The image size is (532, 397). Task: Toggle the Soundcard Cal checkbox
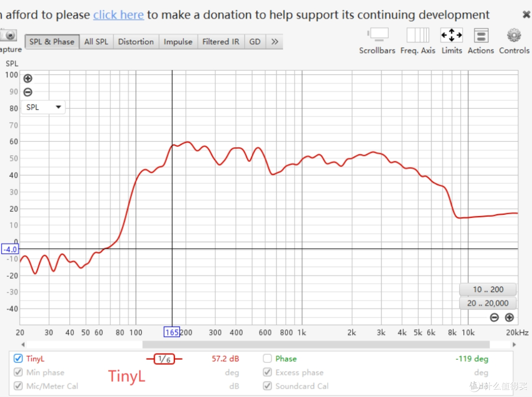tap(267, 386)
